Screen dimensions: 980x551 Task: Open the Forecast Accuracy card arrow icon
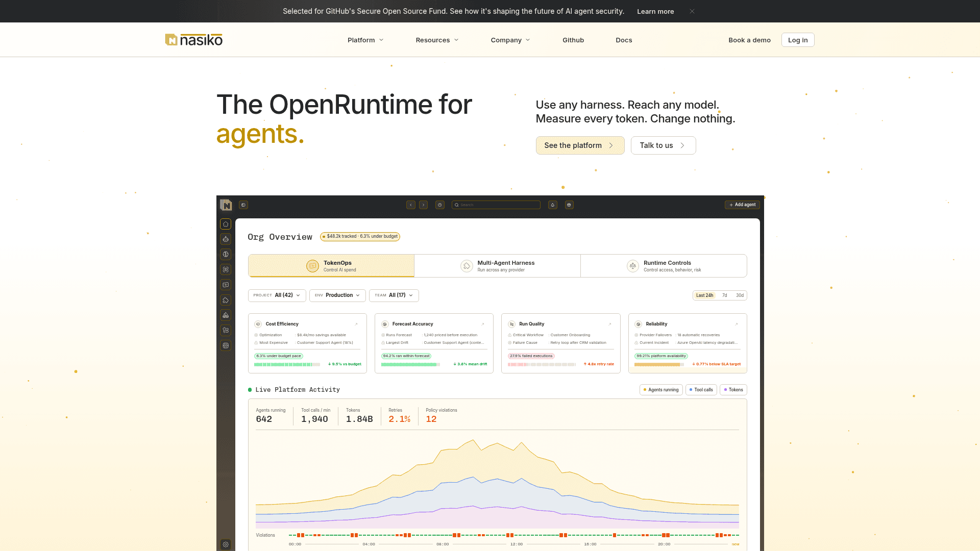click(483, 324)
